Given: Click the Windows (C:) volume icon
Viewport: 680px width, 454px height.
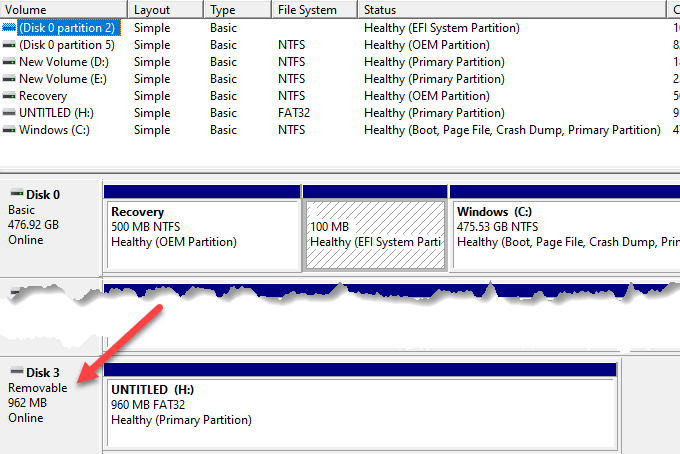Looking at the screenshot, I should pyautogui.click(x=9, y=130).
